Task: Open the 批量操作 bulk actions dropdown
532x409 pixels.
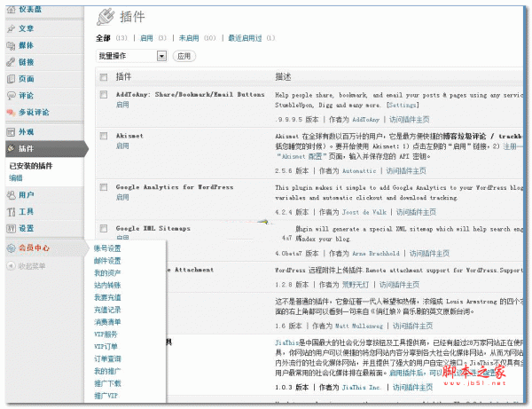Action: point(131,56)
